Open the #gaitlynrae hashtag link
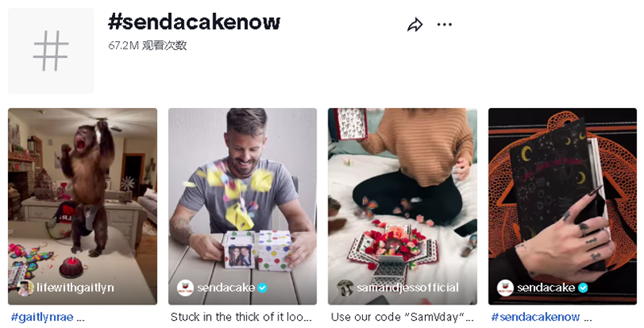The image size is (644, 328). coord(43,317)
